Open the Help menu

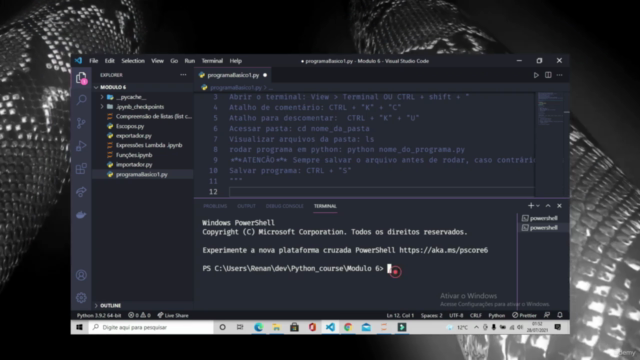tap(236, 61)
